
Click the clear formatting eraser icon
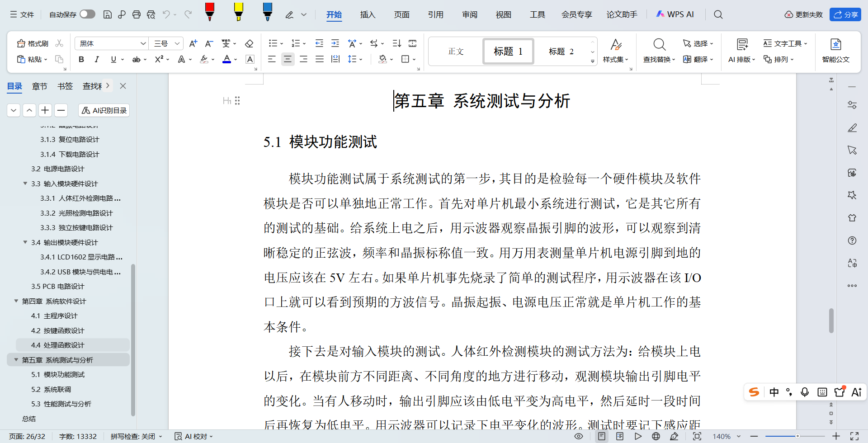[249, 43]
